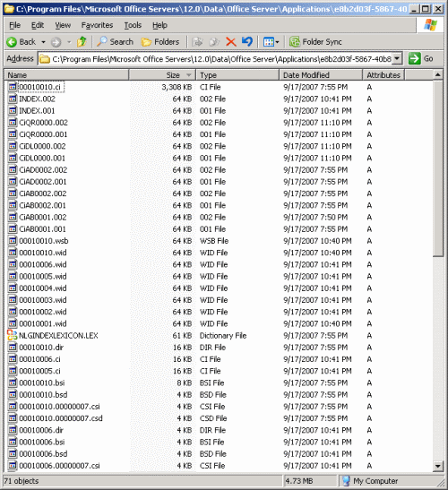Open the Search pane from the toolbar
Viewport: 448px width, 490px height.
tap(115, 42)
